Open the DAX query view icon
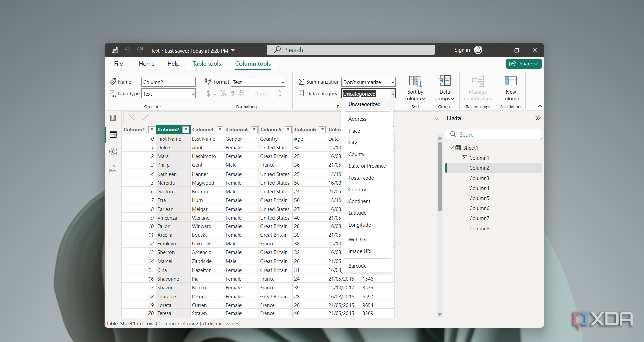Screen dimensions: 644x342 [x=113, y=168]
